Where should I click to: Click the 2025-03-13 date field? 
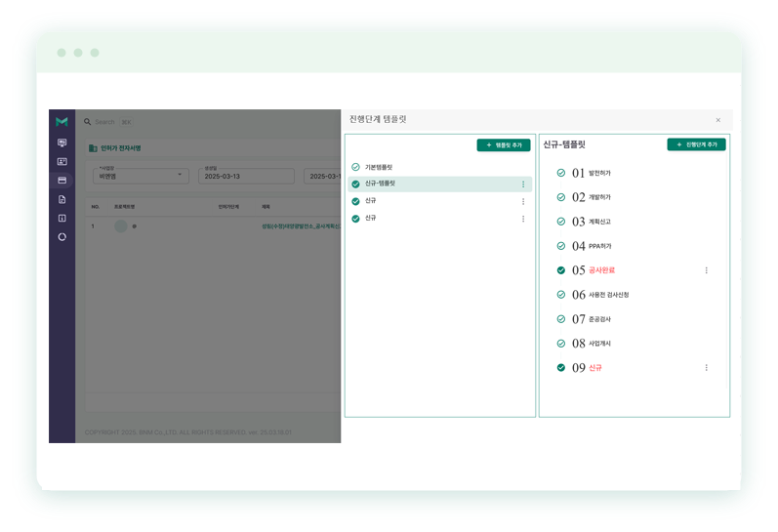[x=244, y=177]
